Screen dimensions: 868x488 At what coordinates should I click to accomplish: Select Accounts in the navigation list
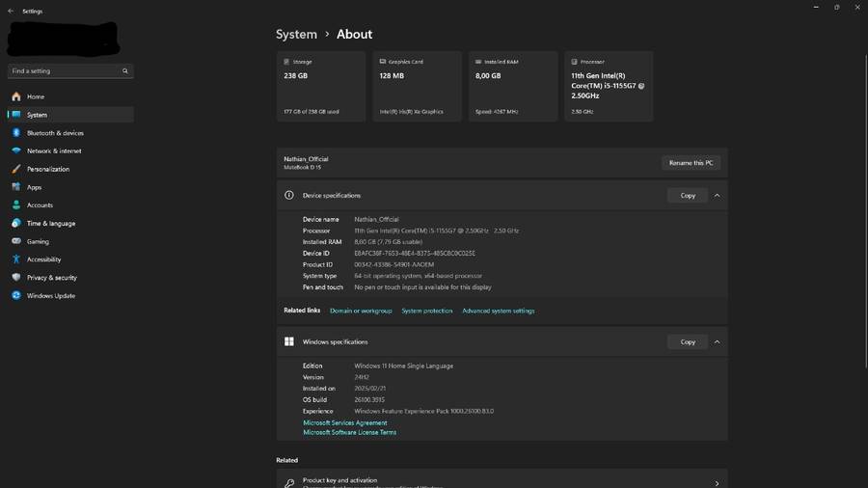coord(40,205)
